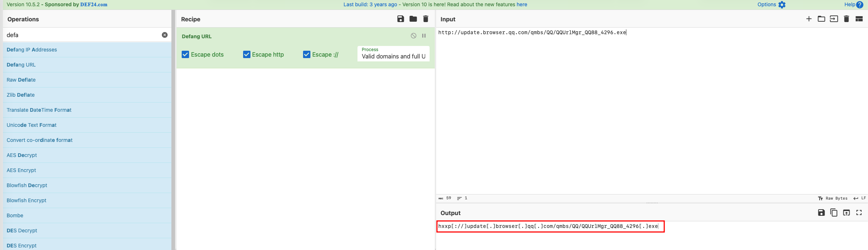
Task: Click the Defang URL recipe title
Action: click(197, 36)
